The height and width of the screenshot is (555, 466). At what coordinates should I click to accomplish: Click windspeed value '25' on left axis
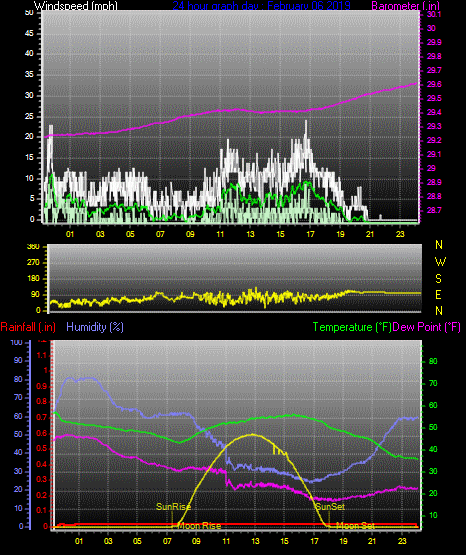[29, 116]
